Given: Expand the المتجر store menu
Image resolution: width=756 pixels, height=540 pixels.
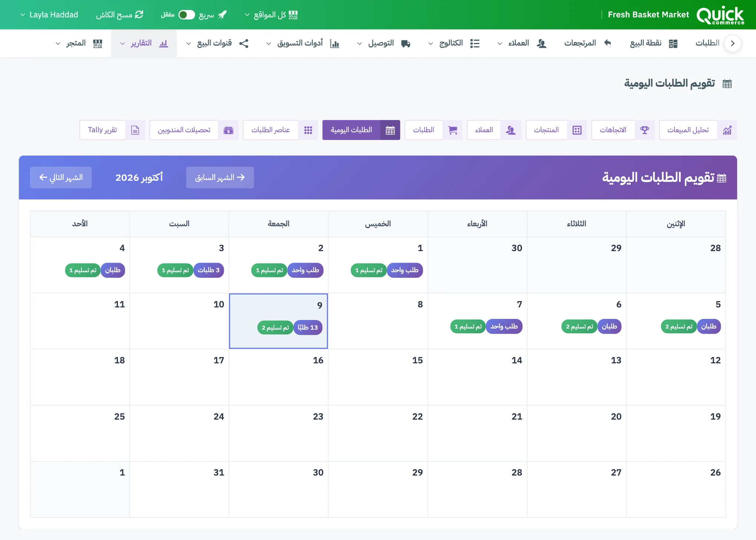Looking at the screenshot, I should tap(79, 43).
